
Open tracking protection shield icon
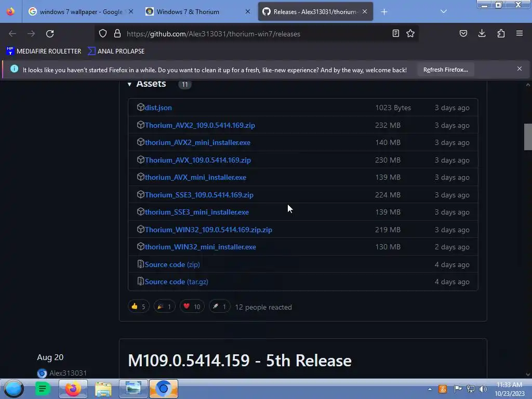coord(103,34)
